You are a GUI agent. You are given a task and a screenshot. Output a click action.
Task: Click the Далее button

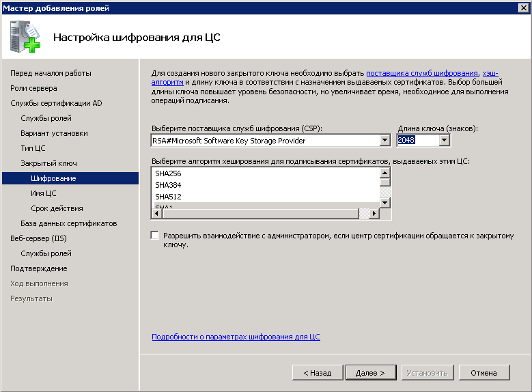point(370,373)
